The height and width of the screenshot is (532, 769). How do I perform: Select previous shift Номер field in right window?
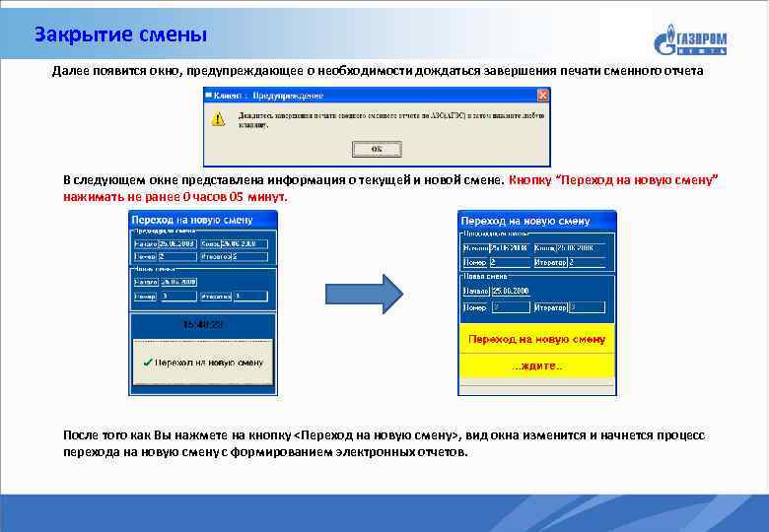(x=510, y=263)
